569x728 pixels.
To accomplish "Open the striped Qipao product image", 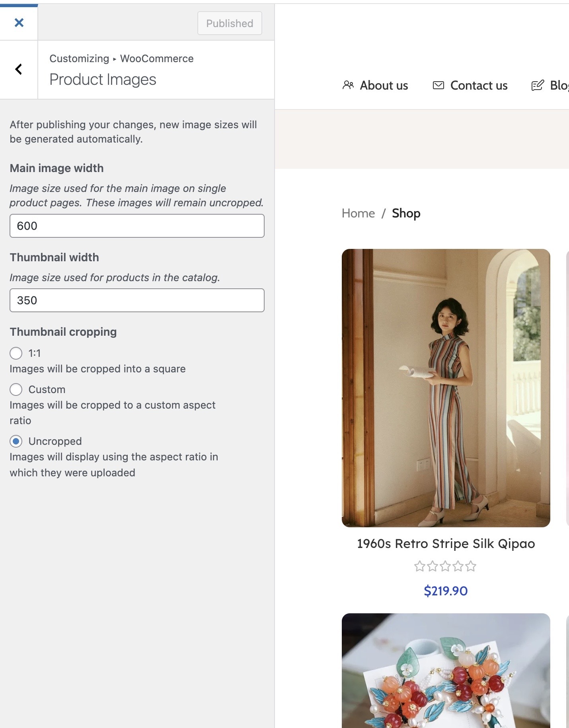I will (446, 388).
